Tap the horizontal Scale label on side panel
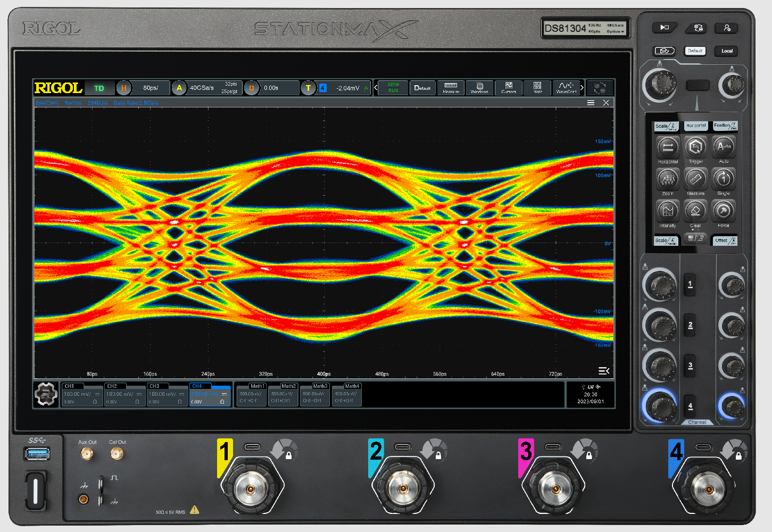 (x=666, y=127)
